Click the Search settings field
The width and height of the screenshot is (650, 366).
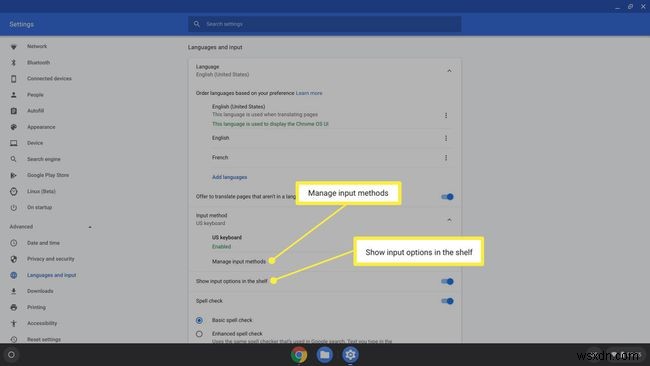pos(324,24)
